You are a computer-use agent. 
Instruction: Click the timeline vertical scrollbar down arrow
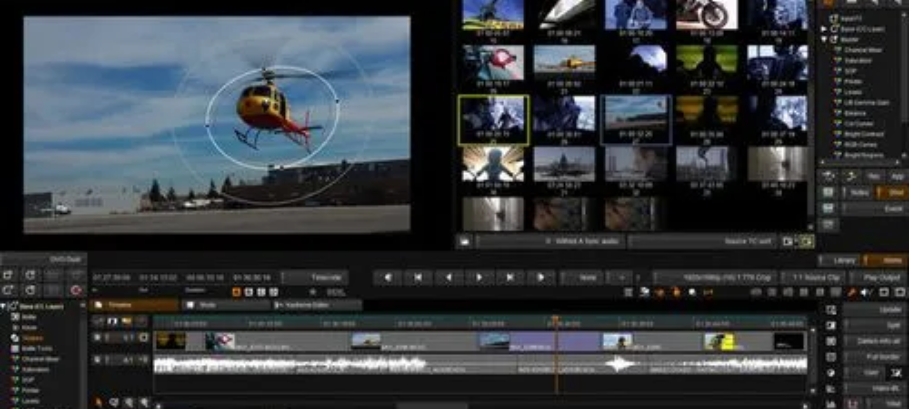pos(813,391)
